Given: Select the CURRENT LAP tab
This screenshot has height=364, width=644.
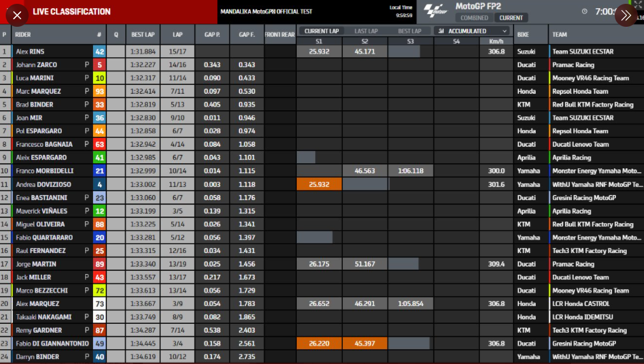Looking at the screenshot, I should click(x=322, y=31).
